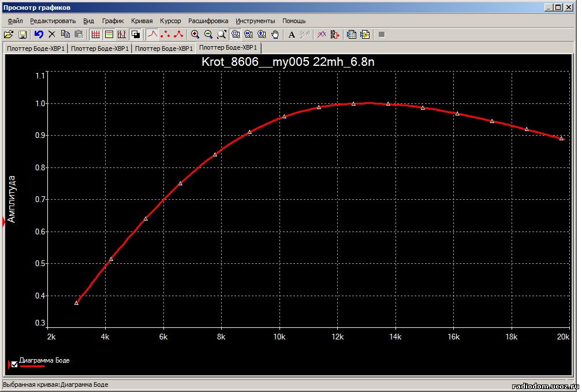The height and width of the screenshot is (392, 582).
Task: Click the blue Undo arrow icon
Action: coord(39,35)
